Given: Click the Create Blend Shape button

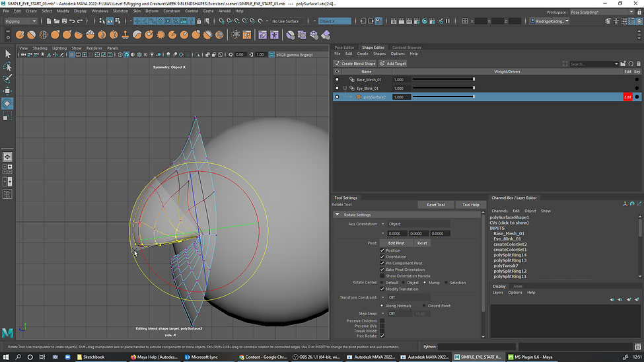Looking at the screenshot, I should pyautogui.click(x=355, y=63).
